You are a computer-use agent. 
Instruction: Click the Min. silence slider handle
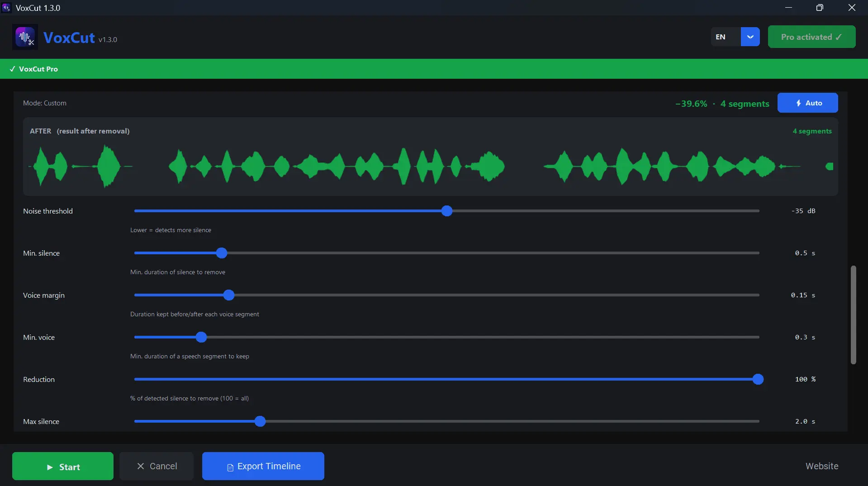click(221, 253)
